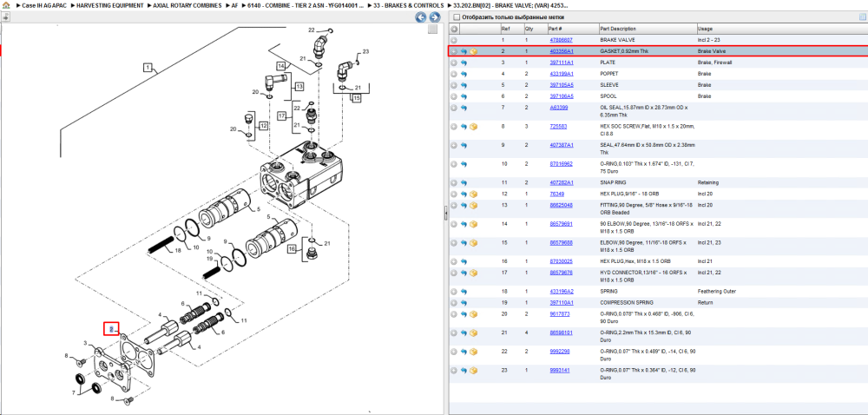Sort by the Part Description column header
This screenshot has height=415, width=868.
pos(648,29)
